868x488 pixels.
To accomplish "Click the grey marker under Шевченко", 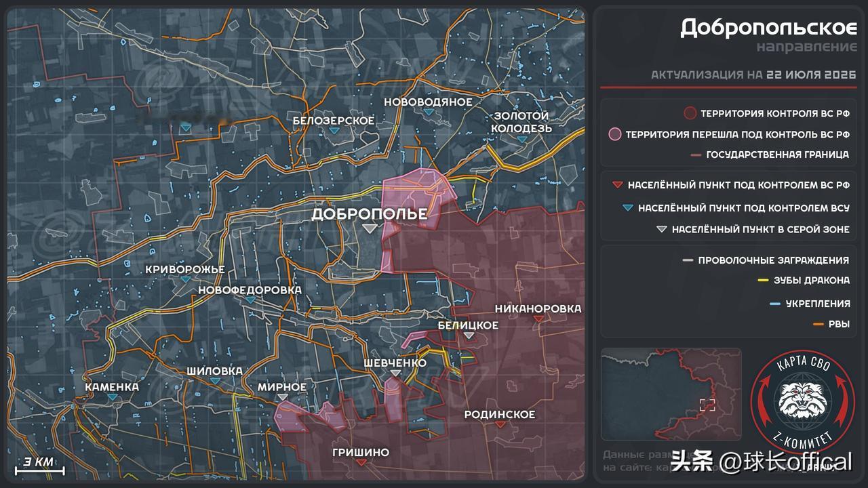I will coord(396,373).
